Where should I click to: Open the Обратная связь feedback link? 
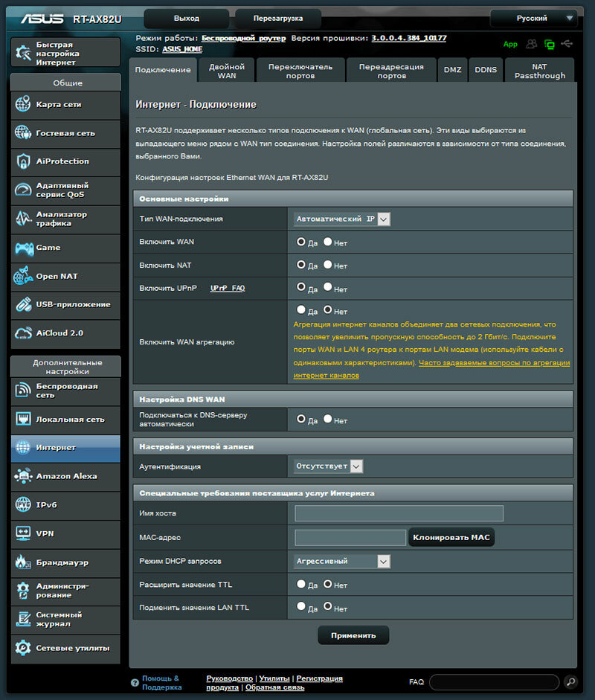coord(275,687)
